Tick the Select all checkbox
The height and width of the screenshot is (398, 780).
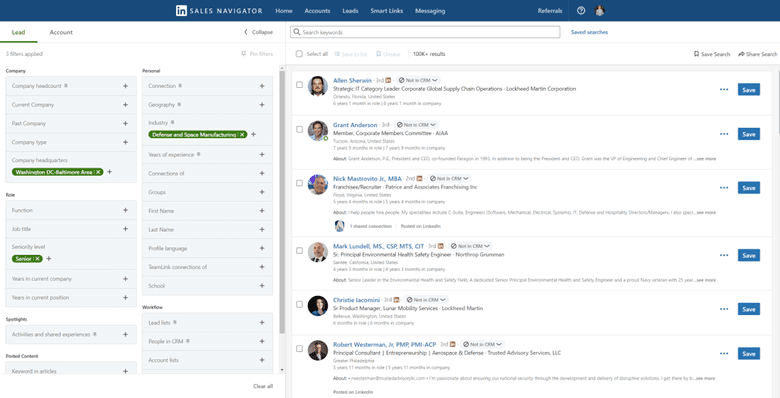tap(299, 54)
